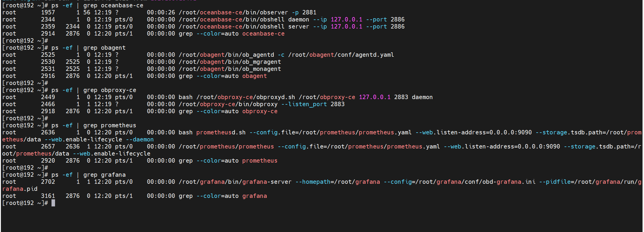Click PID 2344 in the obshell daemon row
644x232 pixels.
tap(48, 19)
